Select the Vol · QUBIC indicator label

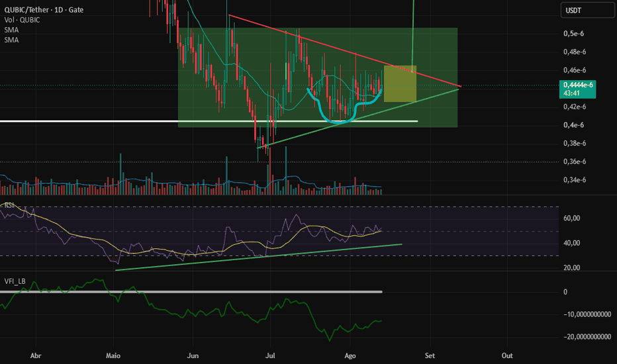pos(22,20)
